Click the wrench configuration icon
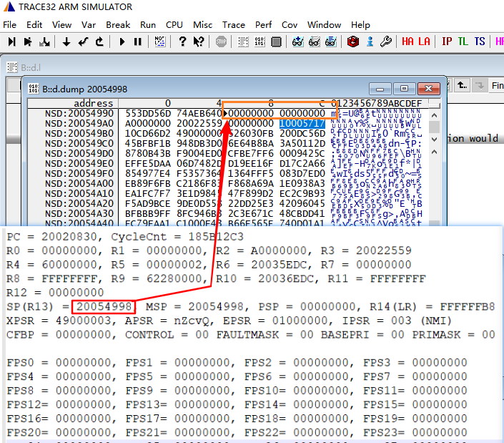This screenshot has width=504, height=443. click(x=385, y=42)
